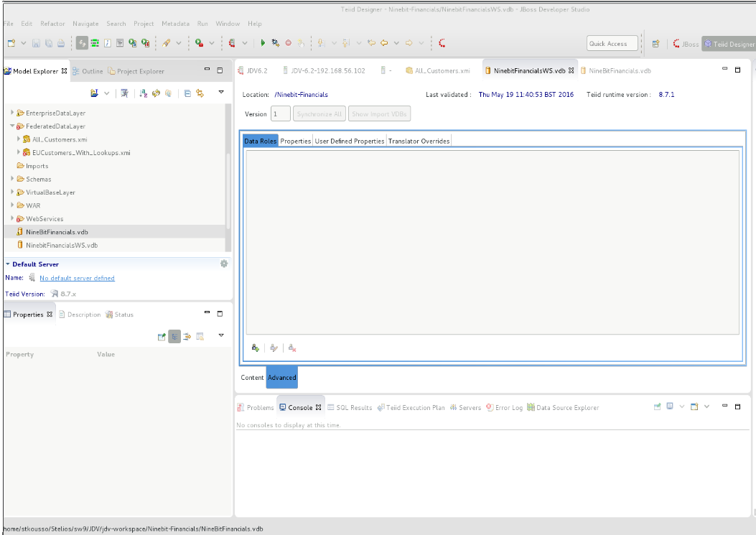Click the Sort Model Contents icon
Viewport: 756px width, 535px height.
142,93
